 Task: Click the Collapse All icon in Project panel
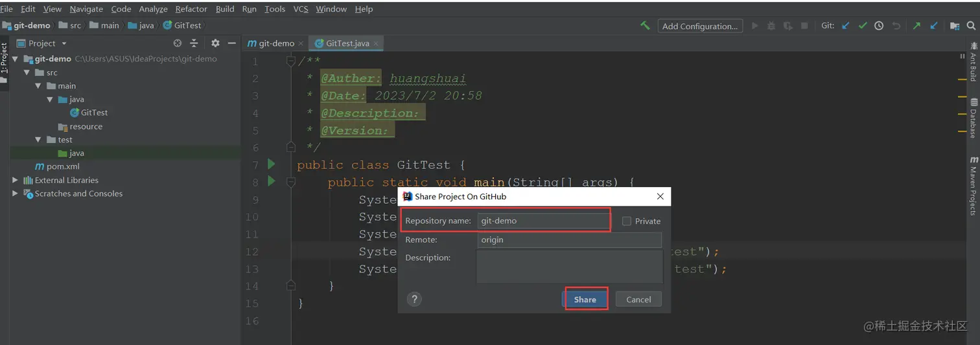click(194, 43)
